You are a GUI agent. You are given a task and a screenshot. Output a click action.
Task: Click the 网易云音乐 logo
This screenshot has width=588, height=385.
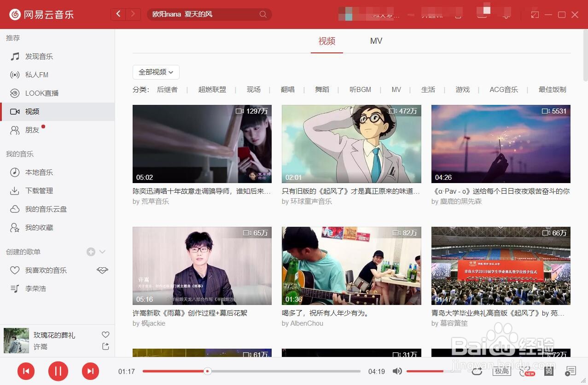coord(41,14)
